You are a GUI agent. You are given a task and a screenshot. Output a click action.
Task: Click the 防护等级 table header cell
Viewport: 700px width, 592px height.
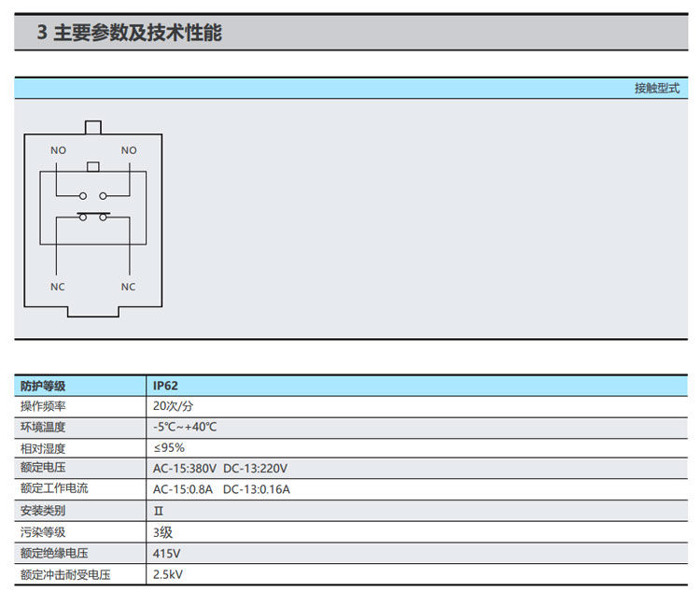click(43, 386)
